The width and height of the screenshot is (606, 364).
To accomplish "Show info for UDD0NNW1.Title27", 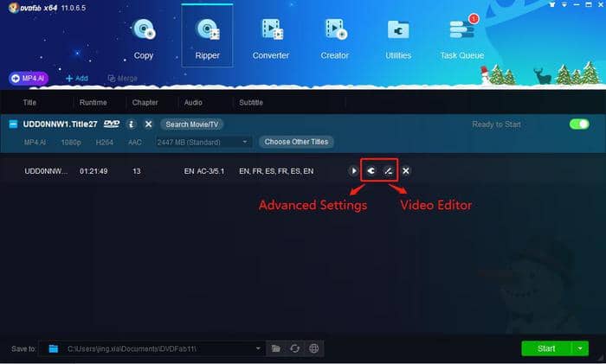I will click(132, 125).
